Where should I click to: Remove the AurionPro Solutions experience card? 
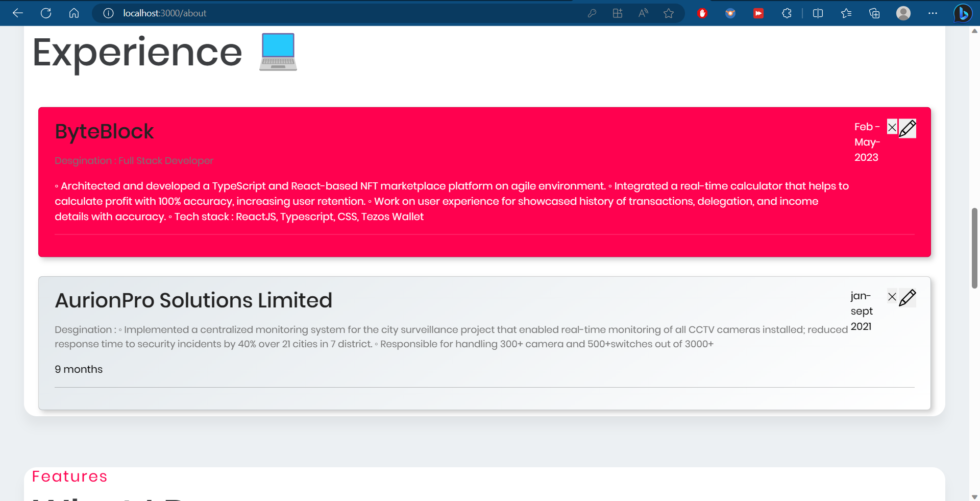click(x=892, y=297)
